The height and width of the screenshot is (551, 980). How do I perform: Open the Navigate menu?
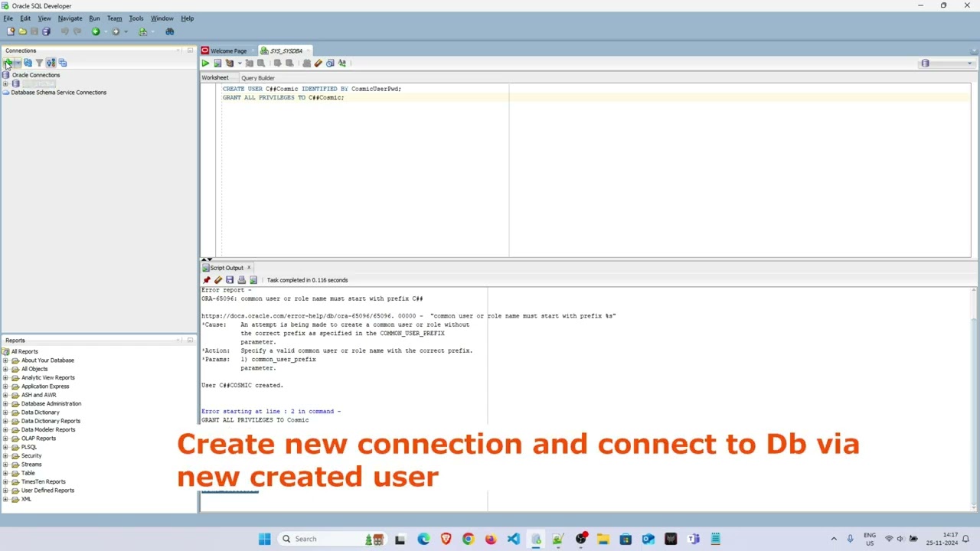tap(70, 18)
